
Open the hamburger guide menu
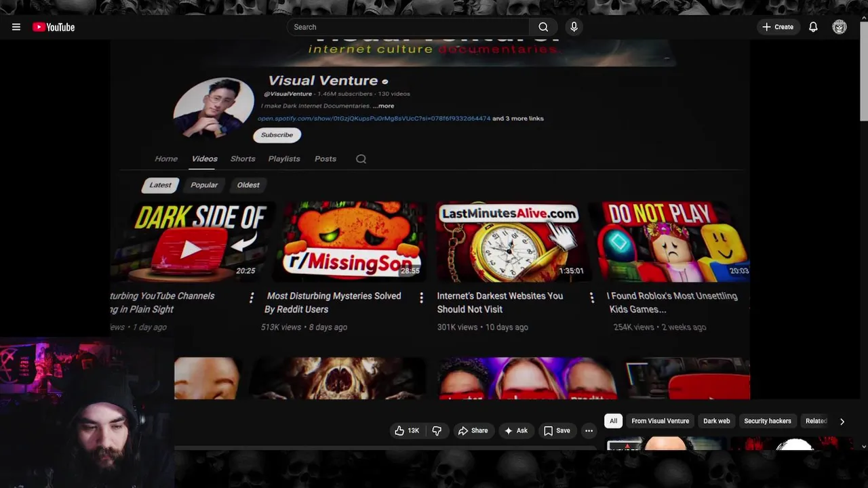(x=16, y=27)
